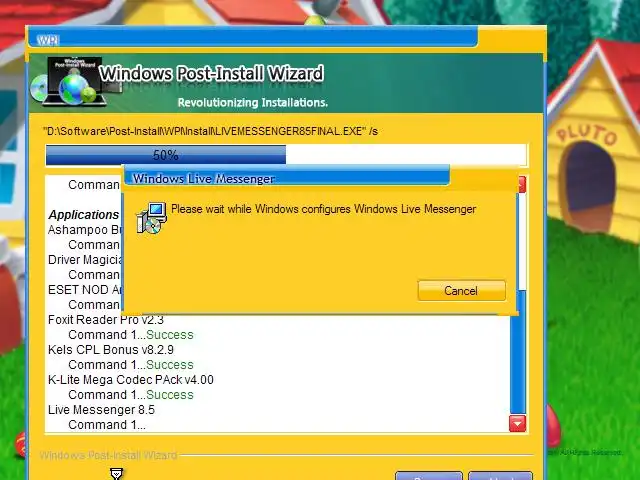Select the Driver Magician entry in log
640x480 pixels.
(x=85, y=260)
